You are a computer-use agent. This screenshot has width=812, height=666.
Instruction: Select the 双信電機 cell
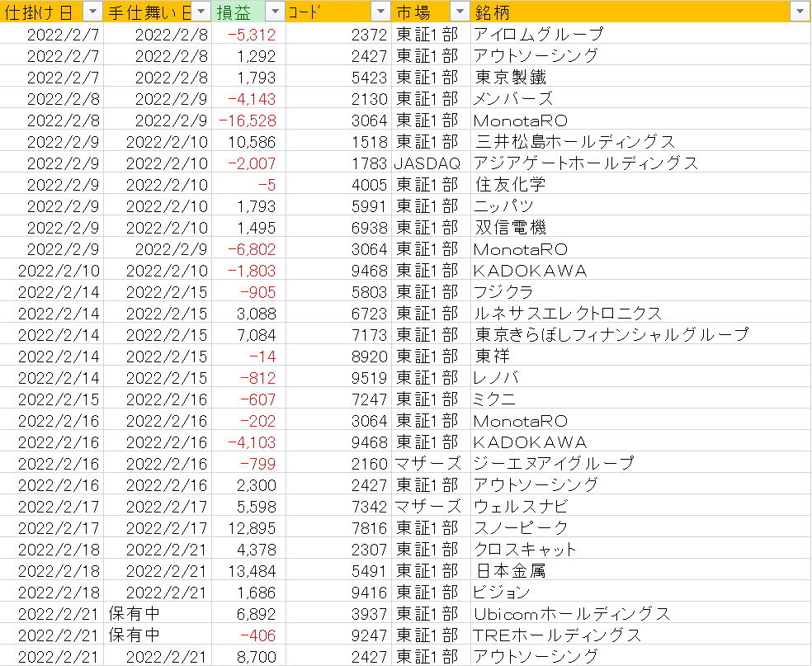(641, 227)
